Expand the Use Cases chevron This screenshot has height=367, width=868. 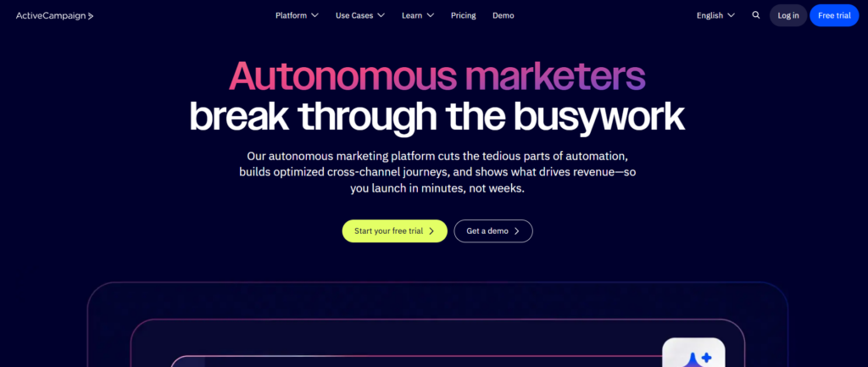coord(381,15)
